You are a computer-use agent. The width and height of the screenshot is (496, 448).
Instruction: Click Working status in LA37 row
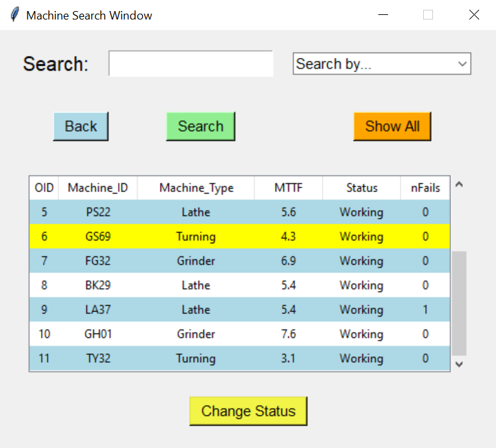(361, 310)
